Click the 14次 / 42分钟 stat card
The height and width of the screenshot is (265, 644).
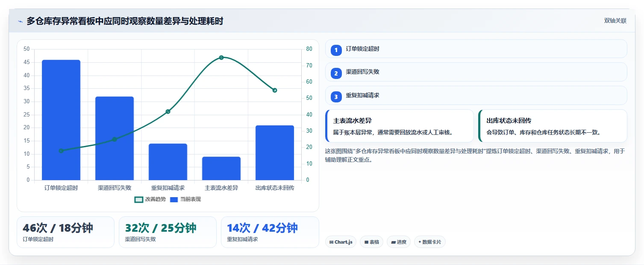[270, 232]
